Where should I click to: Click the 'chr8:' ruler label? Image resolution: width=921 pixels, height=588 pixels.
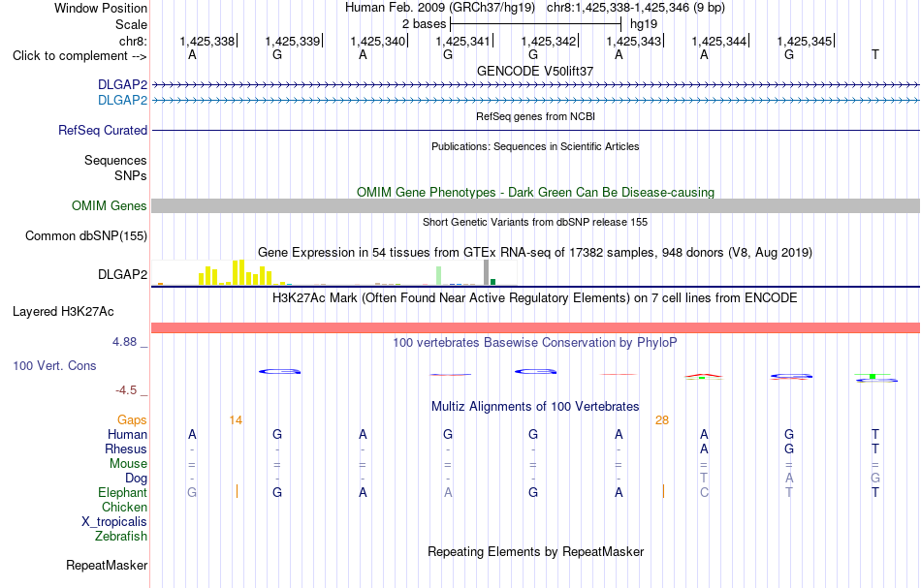134,41
